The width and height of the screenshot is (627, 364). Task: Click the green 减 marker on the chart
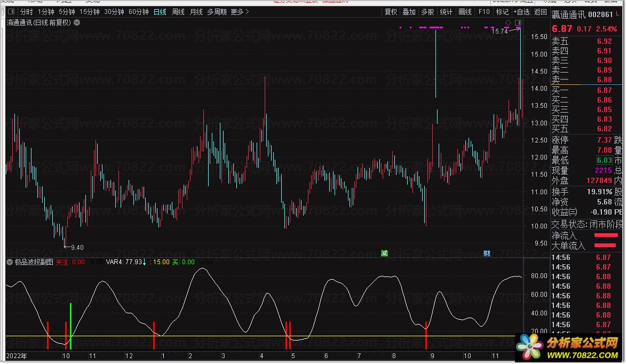coord(384,253)
